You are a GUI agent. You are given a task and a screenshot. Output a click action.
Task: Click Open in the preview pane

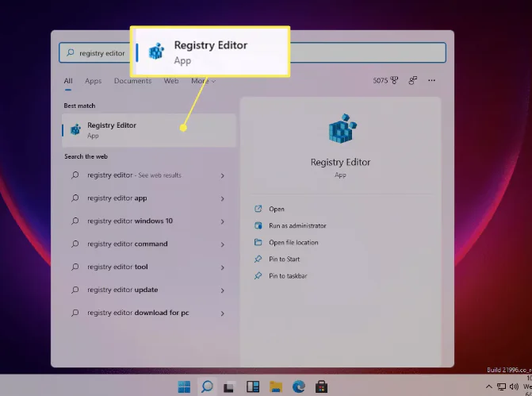[x=277, y=209]
